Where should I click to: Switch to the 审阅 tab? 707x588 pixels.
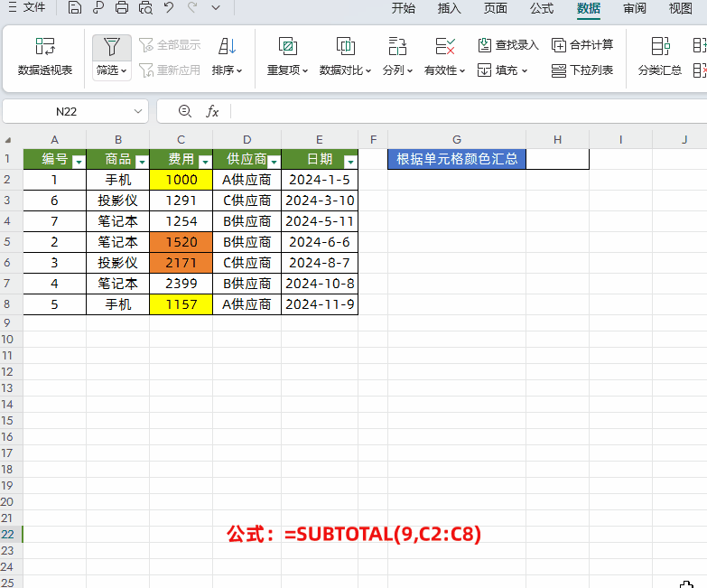[635, 8]
